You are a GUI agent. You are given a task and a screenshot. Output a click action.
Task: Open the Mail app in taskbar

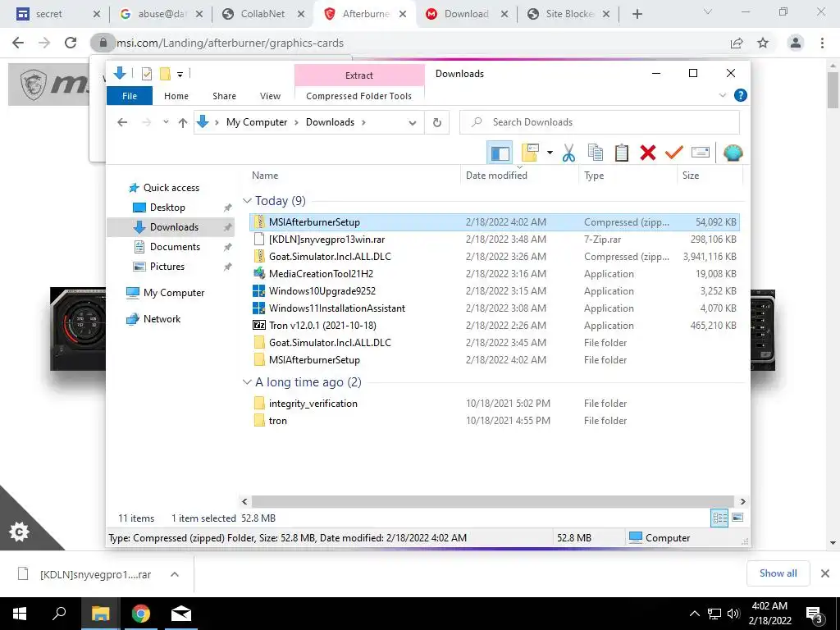tap(181, 614)
